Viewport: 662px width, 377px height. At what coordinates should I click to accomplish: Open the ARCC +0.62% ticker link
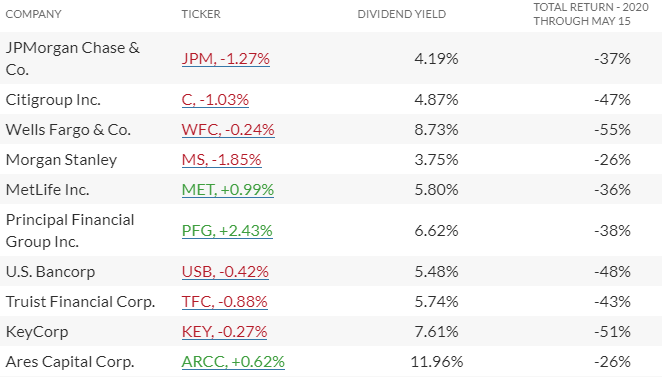(x=233, y=361)
